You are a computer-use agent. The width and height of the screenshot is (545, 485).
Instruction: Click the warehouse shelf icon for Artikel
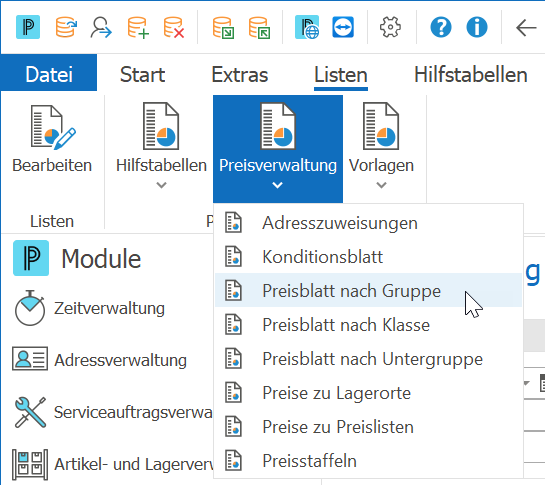(30, 464)
